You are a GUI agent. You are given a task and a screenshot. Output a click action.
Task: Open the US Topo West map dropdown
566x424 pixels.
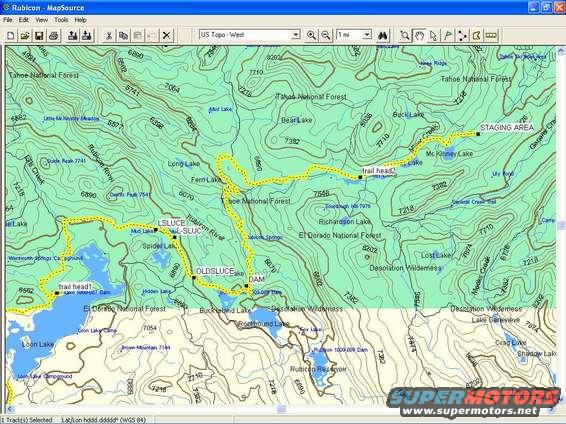tap(296, 35)
